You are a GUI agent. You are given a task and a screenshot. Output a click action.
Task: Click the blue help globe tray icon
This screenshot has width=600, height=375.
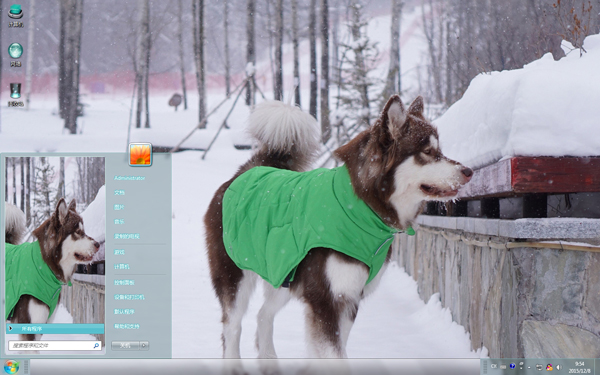[x=512, y=366]
